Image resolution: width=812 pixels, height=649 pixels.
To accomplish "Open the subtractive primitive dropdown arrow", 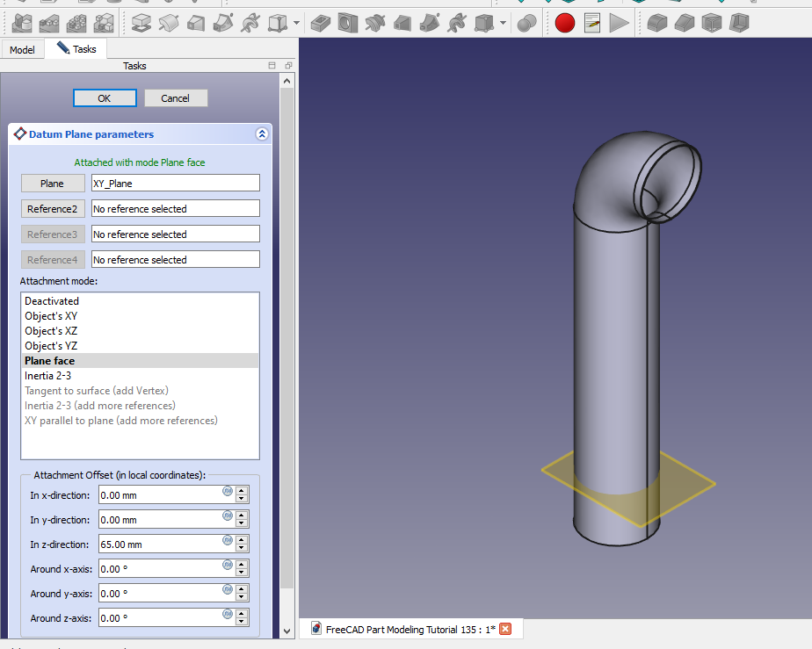I will pos(503,24).
